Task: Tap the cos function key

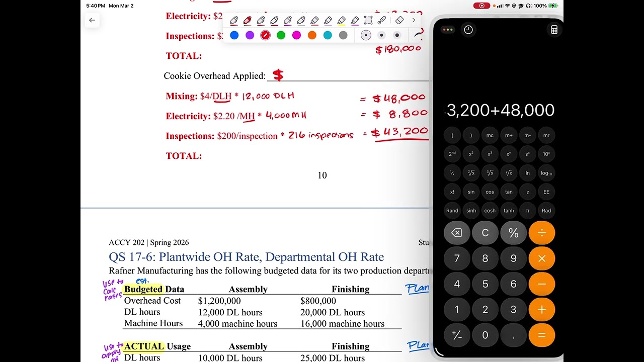Action: pyautogui.click(x=490, y=192)
